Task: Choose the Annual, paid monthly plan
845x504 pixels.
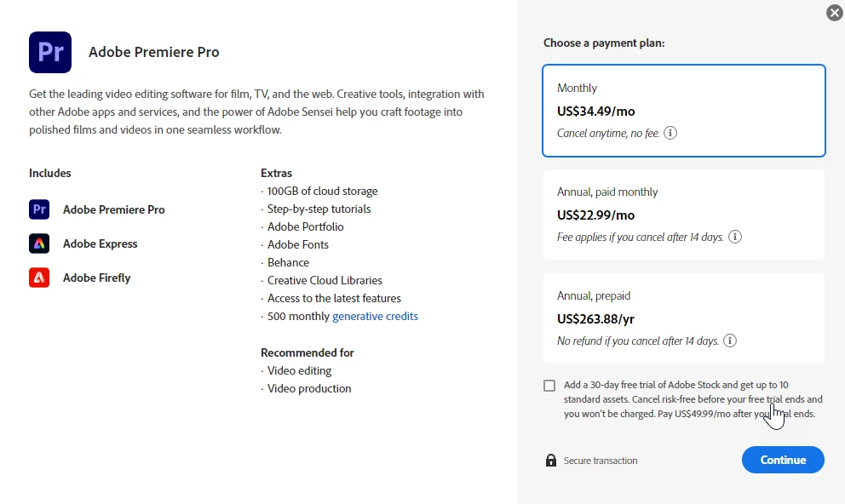Action: click(x=683, y=215)
